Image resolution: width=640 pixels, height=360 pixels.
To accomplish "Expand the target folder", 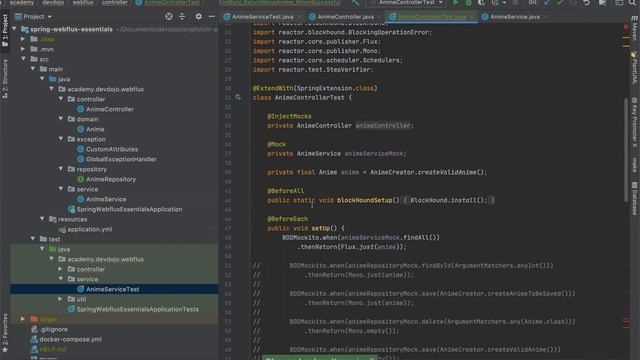I will [x=23, y=319].
